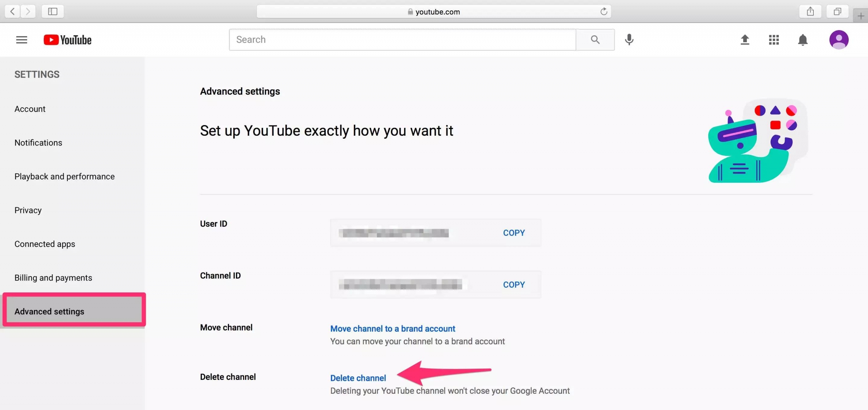Open the Account settings section

(x=30, y=109)
